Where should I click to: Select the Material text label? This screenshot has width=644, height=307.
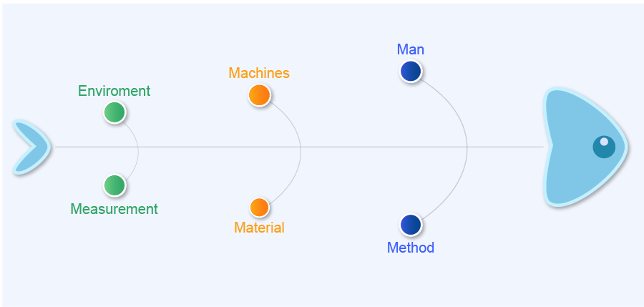click(x=259, y=228)
